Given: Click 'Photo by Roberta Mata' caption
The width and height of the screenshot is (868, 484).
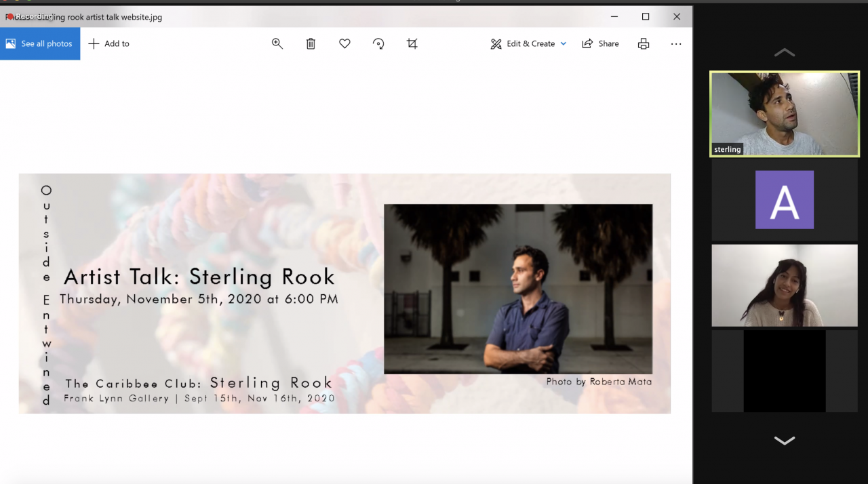Looking at the screenshot, I should 599,382.
